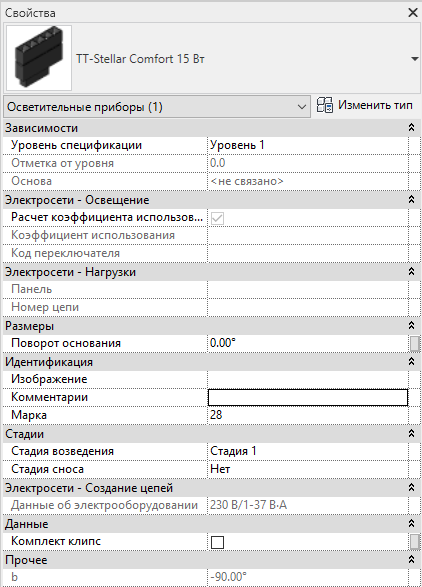
Task: Click the Данные об электрооборудовании label
Action: pos(104,505)
